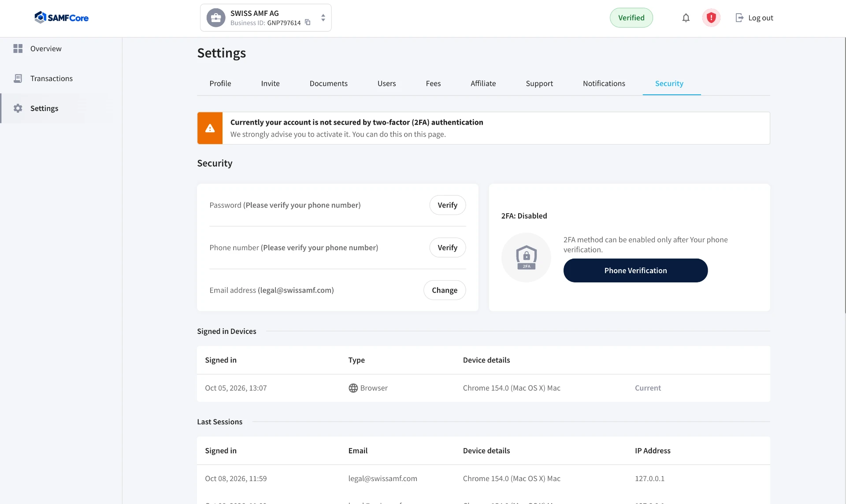Click Device details header in Last Sessions

pos(486,451)
